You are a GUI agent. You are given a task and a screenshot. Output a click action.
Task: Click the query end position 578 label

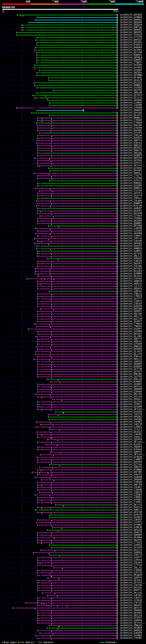point(115,11)
